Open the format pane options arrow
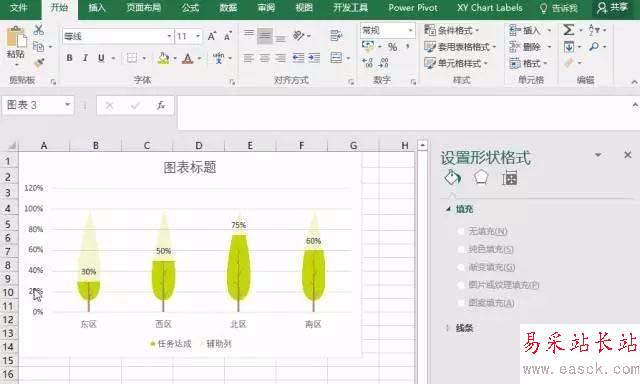This screenshot has width=640, height=384. (598, 155)
